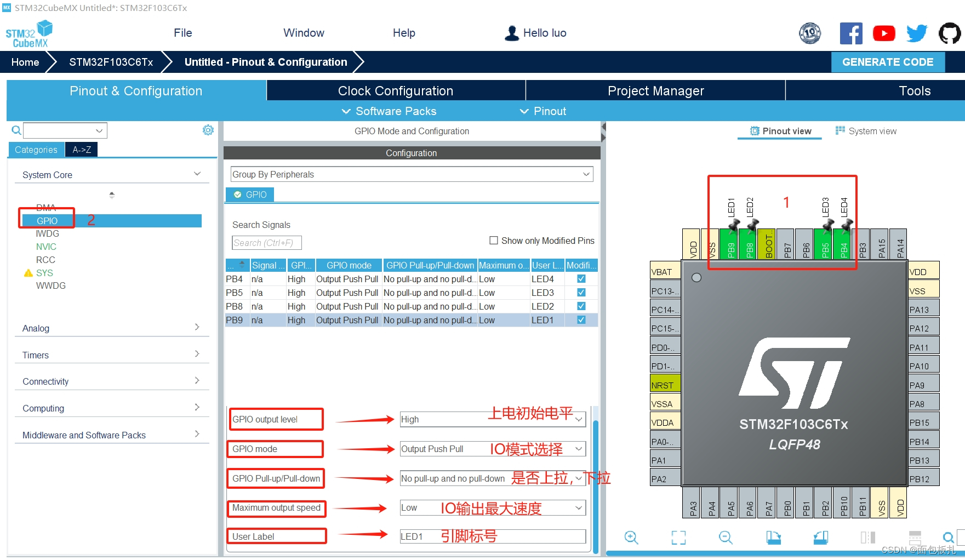The height and width of the screenshot is (560, 965).
Task: Open the categories settings gear
Action: [208, 130]
